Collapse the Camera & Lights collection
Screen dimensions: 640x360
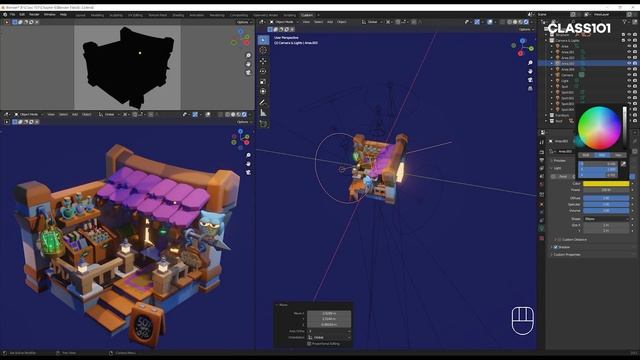(x=546, y=40)
